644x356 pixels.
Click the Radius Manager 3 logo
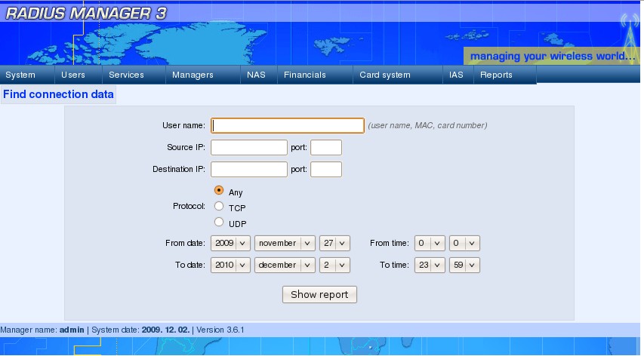tap(86, 14)
